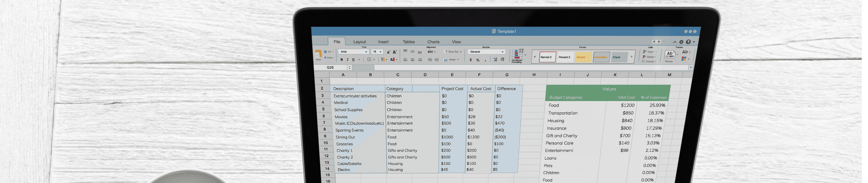Switch to the Charts tab
The height and width of the screenshot is (183, 868).
[433, 42]
